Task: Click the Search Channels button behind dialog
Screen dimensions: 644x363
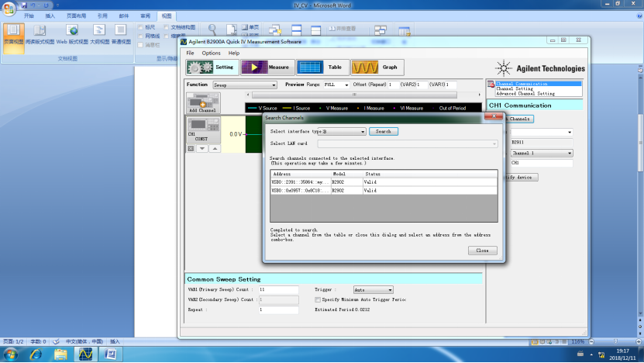Action: pyautogui.click(x=518, y=119)
